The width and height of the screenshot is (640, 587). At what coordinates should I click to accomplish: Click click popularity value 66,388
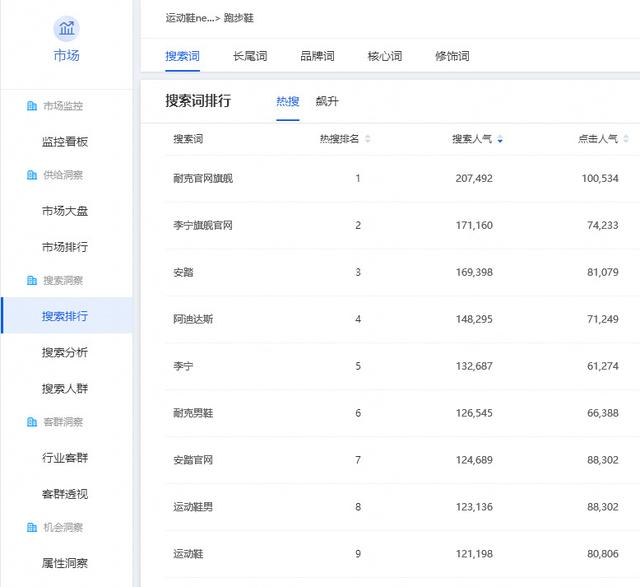603,413
